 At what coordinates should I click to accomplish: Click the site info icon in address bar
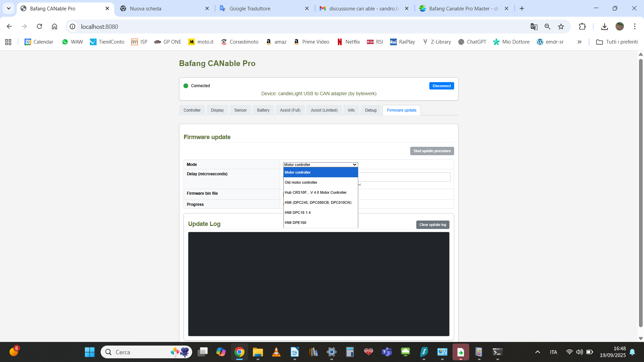coord(72,26)
